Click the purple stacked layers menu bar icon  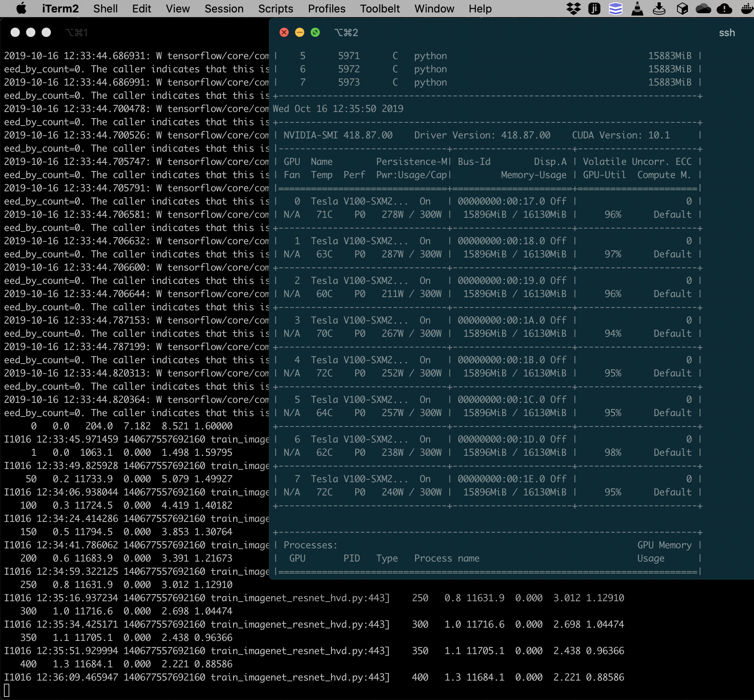616,9
